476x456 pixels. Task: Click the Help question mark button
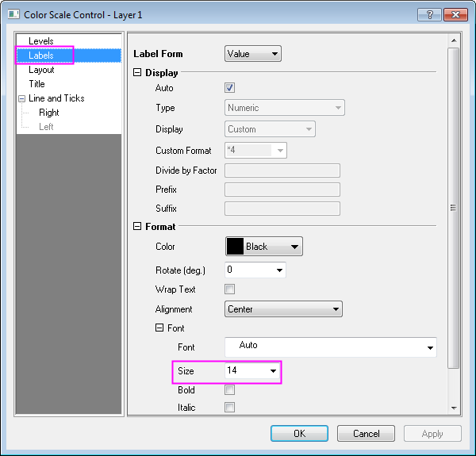(x=429, y=14)
